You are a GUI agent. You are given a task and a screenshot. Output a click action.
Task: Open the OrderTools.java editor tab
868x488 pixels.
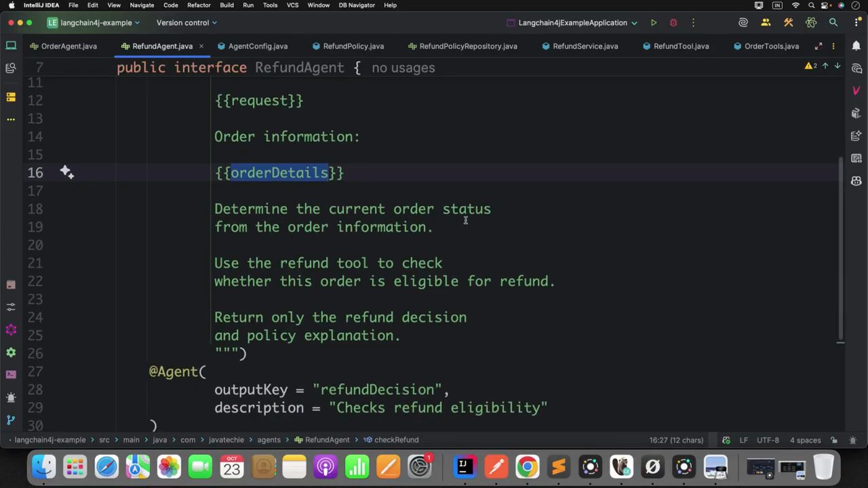tap(766, 46)
